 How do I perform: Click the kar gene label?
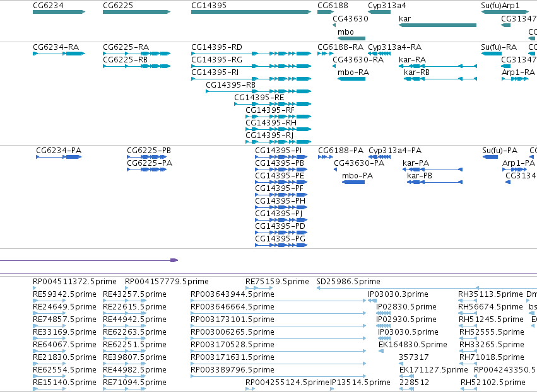[405, 18]
